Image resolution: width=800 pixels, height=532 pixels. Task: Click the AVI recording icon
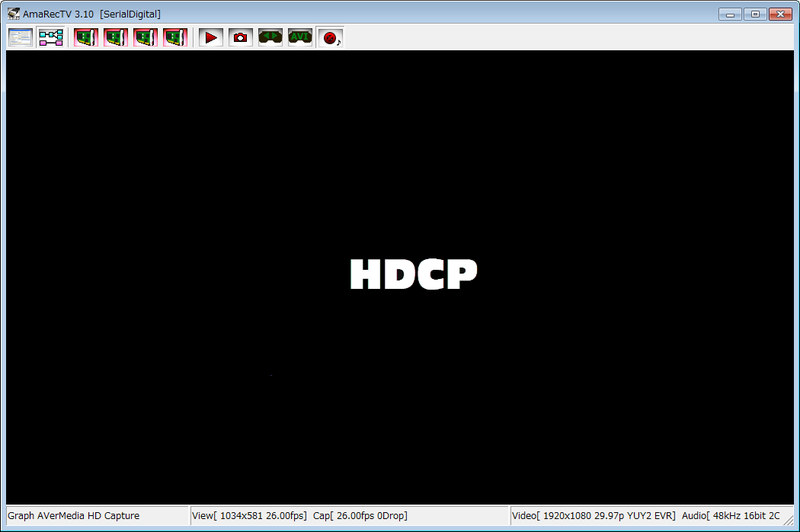click(x=300, y=37)
